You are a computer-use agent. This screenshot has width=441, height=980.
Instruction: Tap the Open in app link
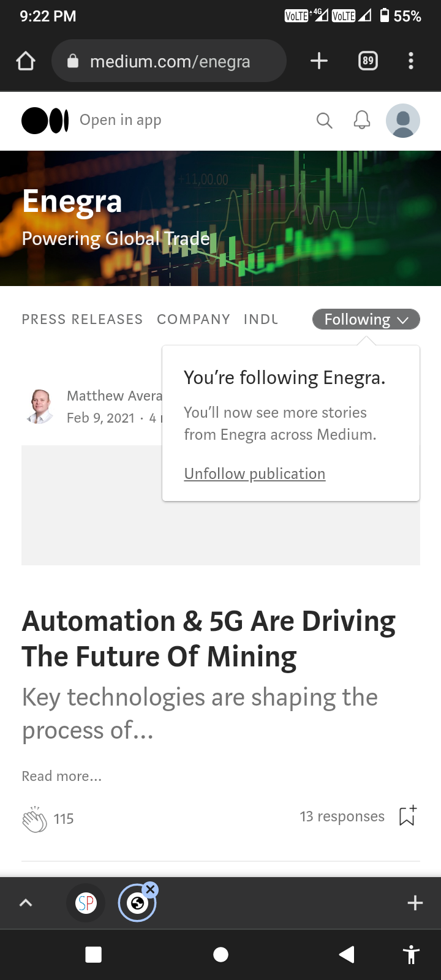click(121, 120)
